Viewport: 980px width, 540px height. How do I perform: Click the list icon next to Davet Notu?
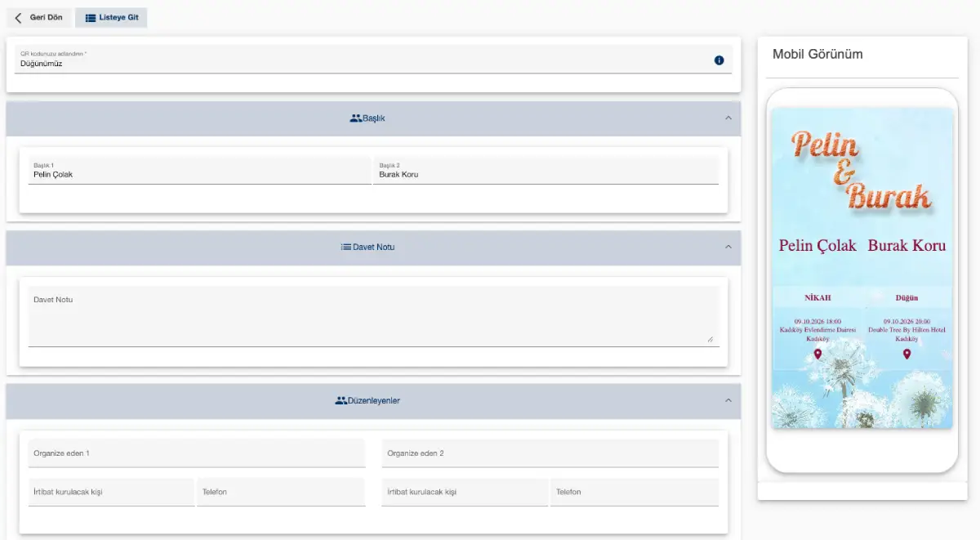pyautogui.click(x=346, y=247)
